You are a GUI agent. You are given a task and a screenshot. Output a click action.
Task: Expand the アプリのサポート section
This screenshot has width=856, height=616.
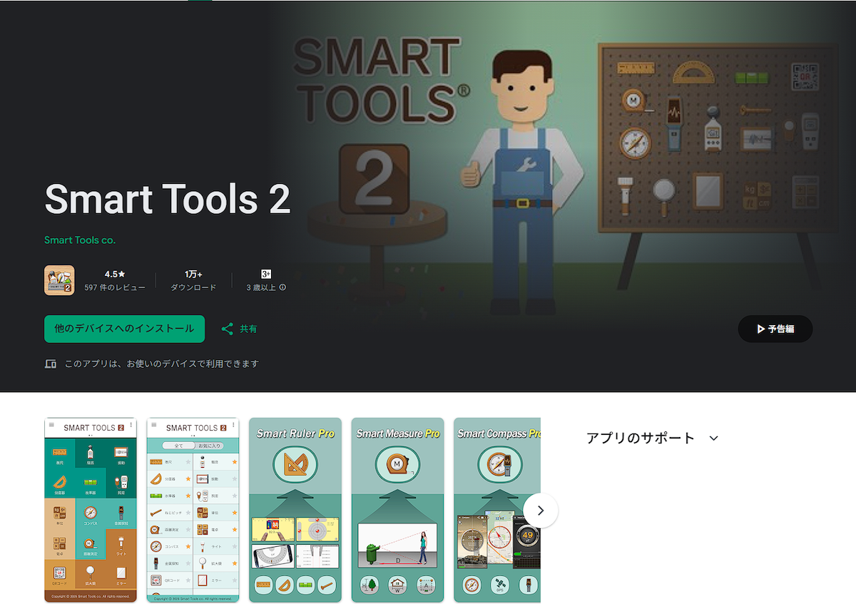(x=714, y=438)
